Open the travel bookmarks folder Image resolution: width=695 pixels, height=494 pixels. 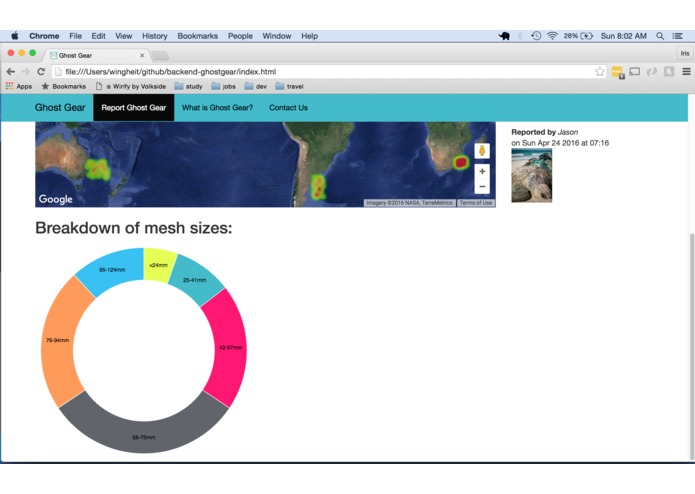tap(289, 86)
